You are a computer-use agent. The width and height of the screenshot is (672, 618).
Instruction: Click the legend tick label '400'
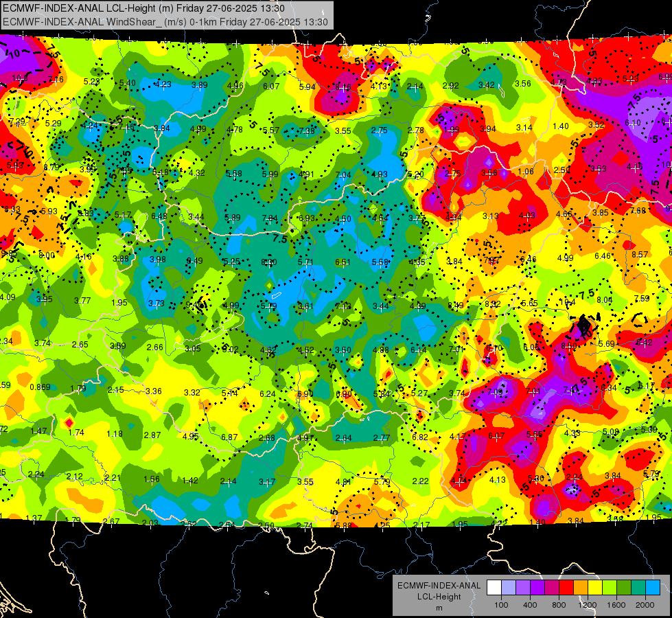[x=530, y=605]
